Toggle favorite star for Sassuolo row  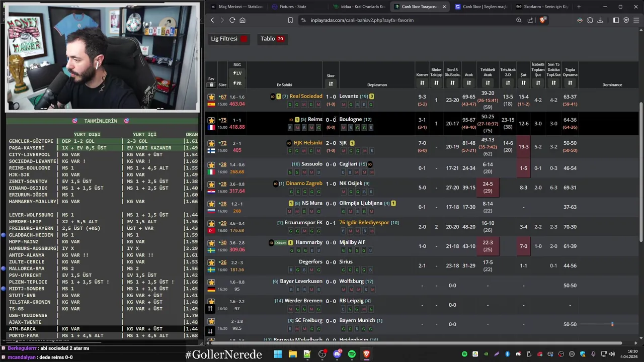211,164
